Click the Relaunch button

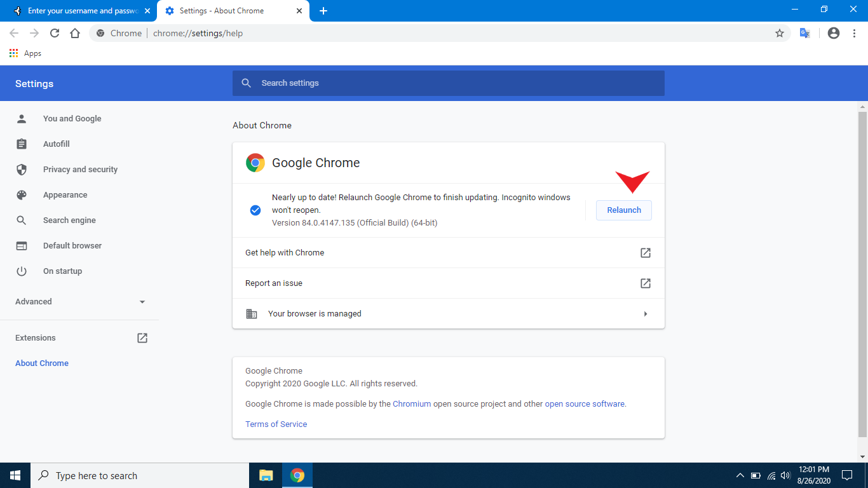[x=623, y=210]
